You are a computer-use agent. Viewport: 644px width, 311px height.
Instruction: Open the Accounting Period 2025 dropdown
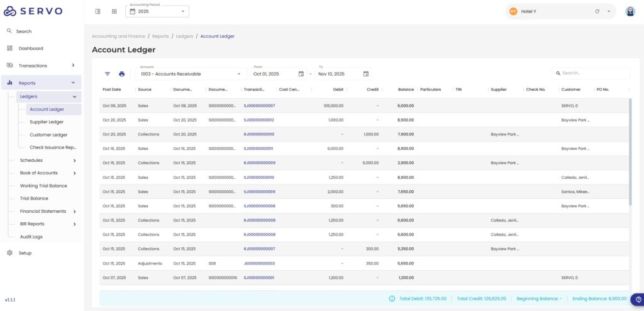pyautogui.click(x=157, y=11)
